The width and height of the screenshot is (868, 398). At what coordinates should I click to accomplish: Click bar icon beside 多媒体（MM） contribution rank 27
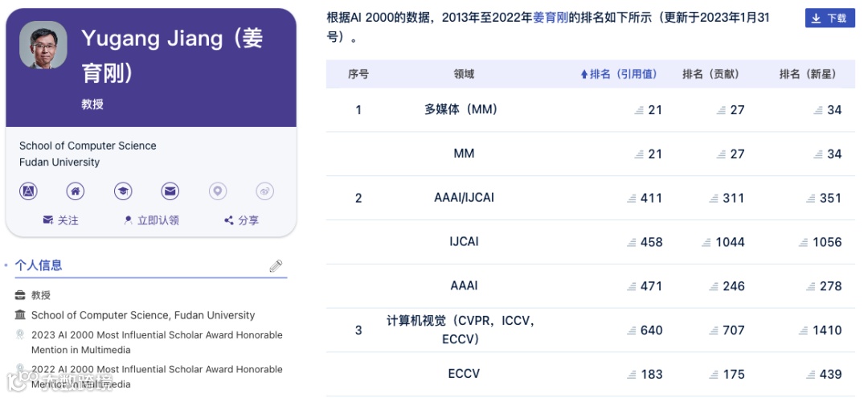pyautogui.click(x=721, y=110)
